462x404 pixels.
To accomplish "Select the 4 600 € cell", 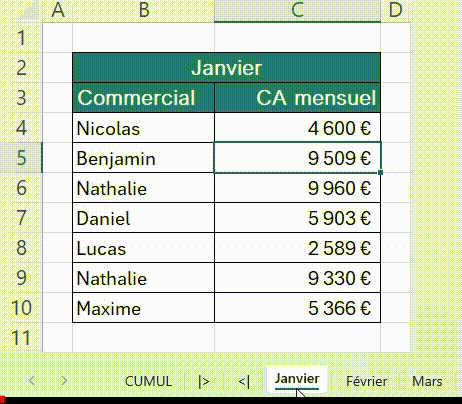I will (297, 128).
